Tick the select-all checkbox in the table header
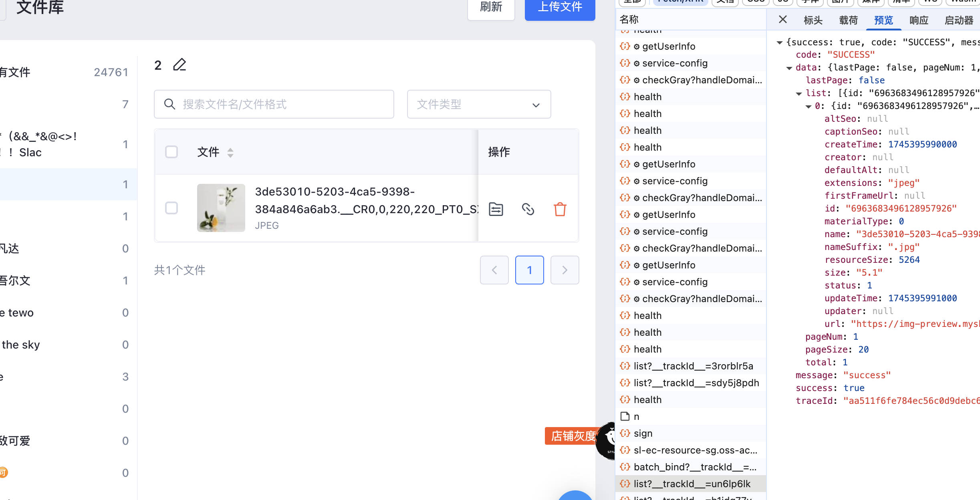980x500 pixels. tap(171, 152)
